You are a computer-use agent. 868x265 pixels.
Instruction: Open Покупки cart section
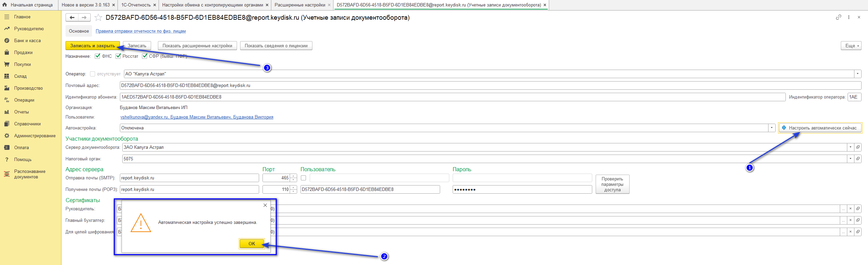click(22, 65)
